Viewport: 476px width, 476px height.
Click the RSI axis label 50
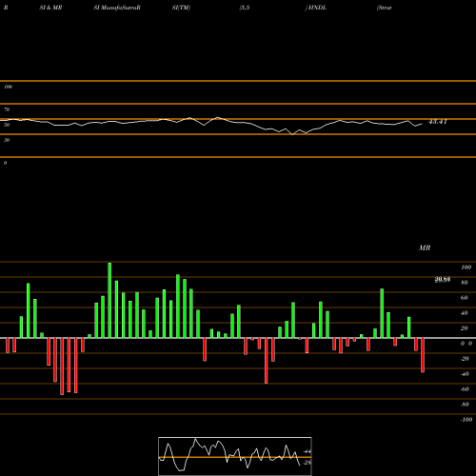click(7, 125)
